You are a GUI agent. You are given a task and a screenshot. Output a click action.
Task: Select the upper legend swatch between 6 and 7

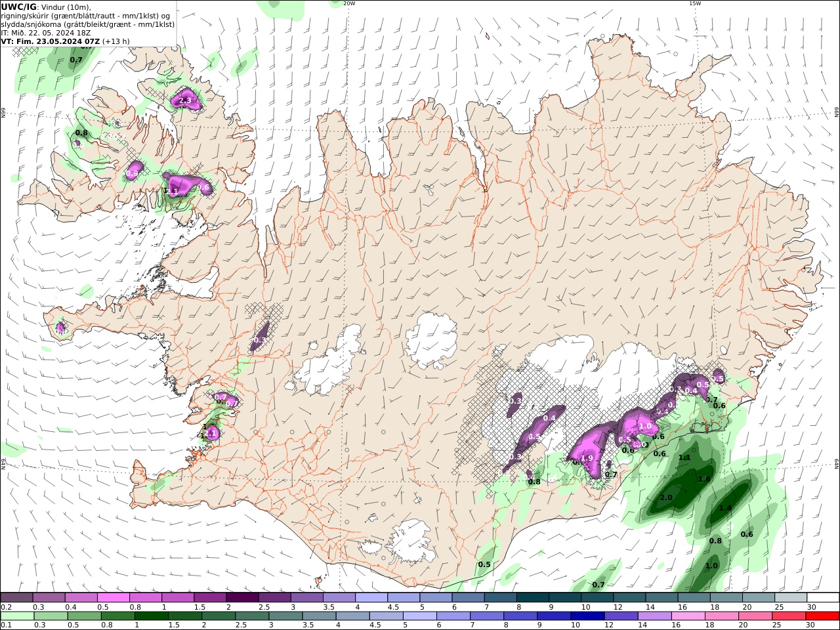click(x=467, y=598)
